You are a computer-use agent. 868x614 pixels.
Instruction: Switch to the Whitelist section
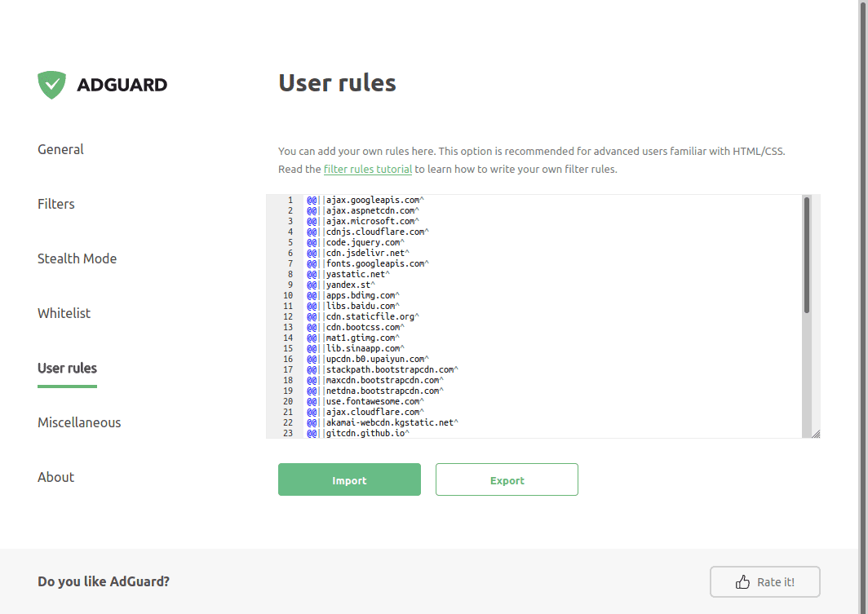click(x=64, y=313)
